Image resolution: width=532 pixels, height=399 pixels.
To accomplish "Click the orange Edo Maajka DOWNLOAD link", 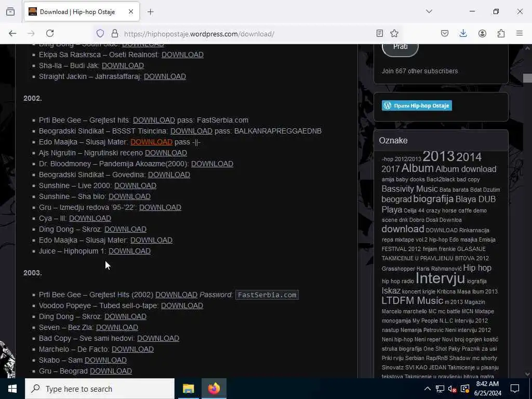I will (151, 142).
